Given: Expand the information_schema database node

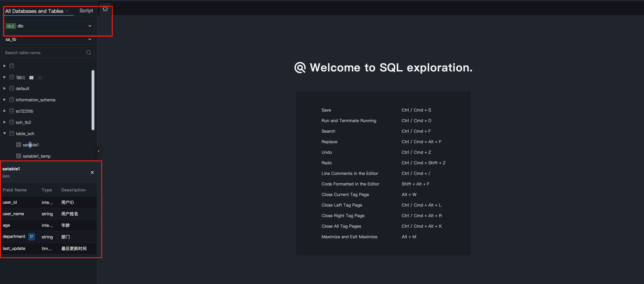Looking at the screenshot, I should coord(5,100).
